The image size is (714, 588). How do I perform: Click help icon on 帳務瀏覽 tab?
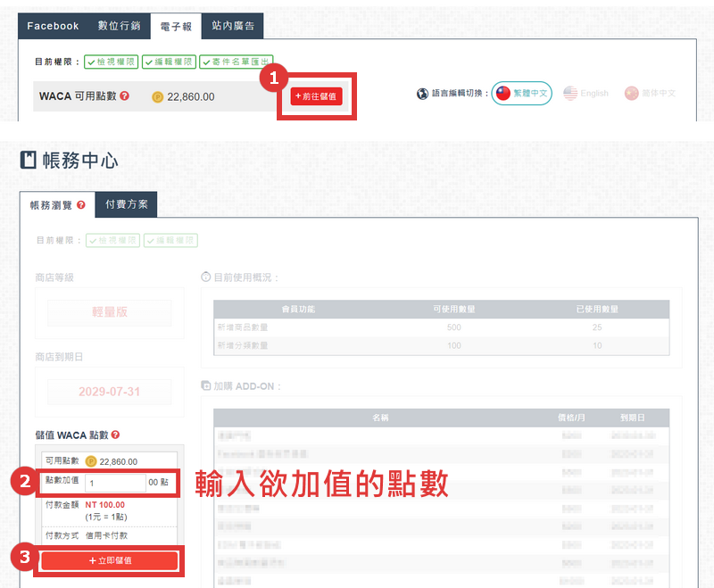81,205
